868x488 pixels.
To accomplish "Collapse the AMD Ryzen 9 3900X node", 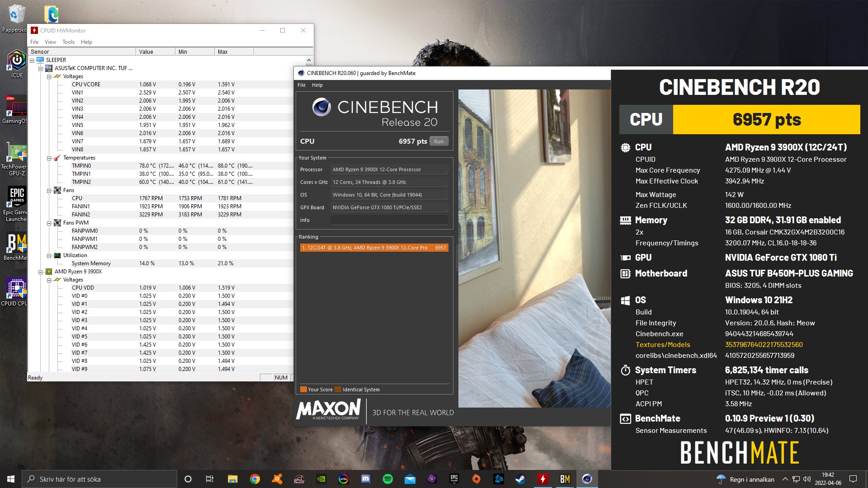I will click(41, 272).
